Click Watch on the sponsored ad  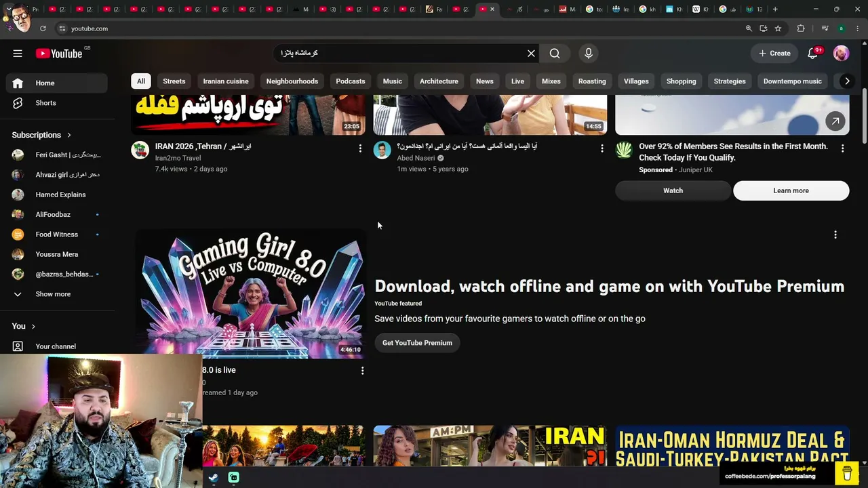pos(673,190)
